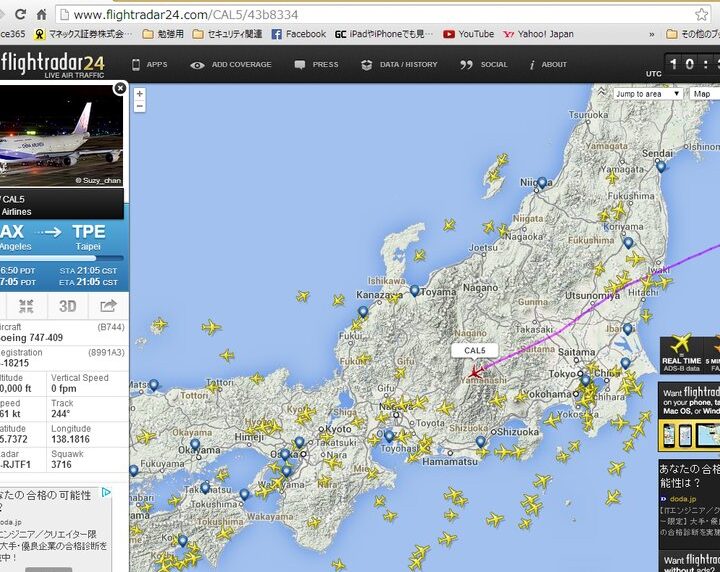Screen dimensions: 720x572
Task: Open the APPS menu
Action: [x=149, y=64]
